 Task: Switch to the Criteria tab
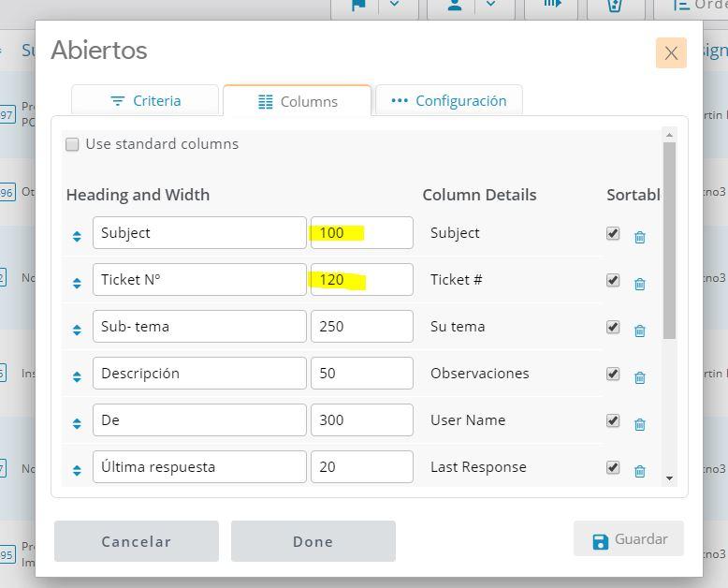(x=145, y=101)
